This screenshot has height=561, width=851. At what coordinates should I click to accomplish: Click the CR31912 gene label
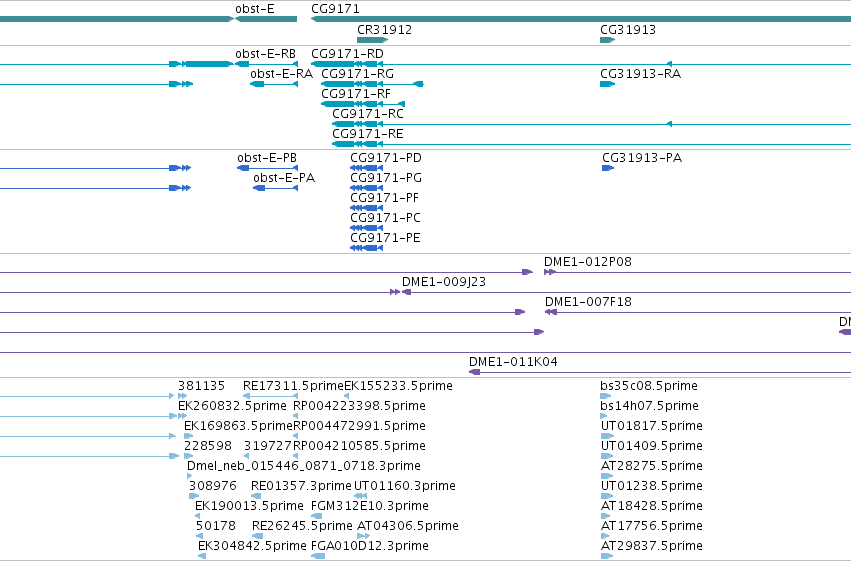point(384,30)
